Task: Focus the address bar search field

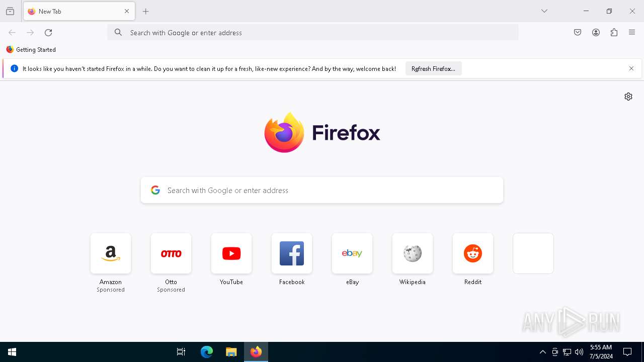Action: pyautogui.click(x=313, y=33)
